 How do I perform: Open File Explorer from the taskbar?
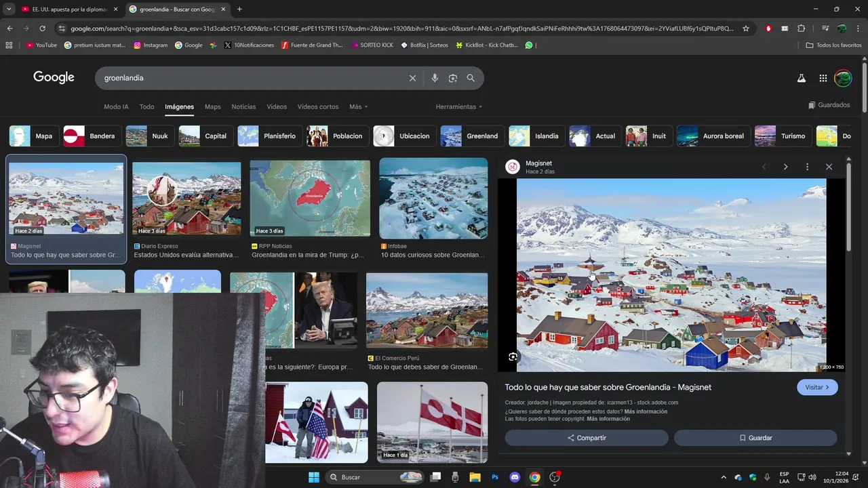click(475, 477)
